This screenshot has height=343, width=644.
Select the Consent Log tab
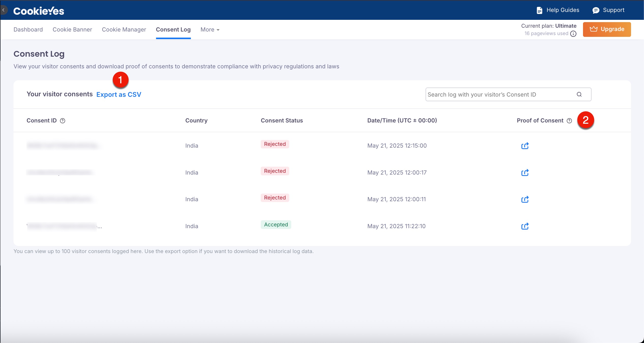173,30
